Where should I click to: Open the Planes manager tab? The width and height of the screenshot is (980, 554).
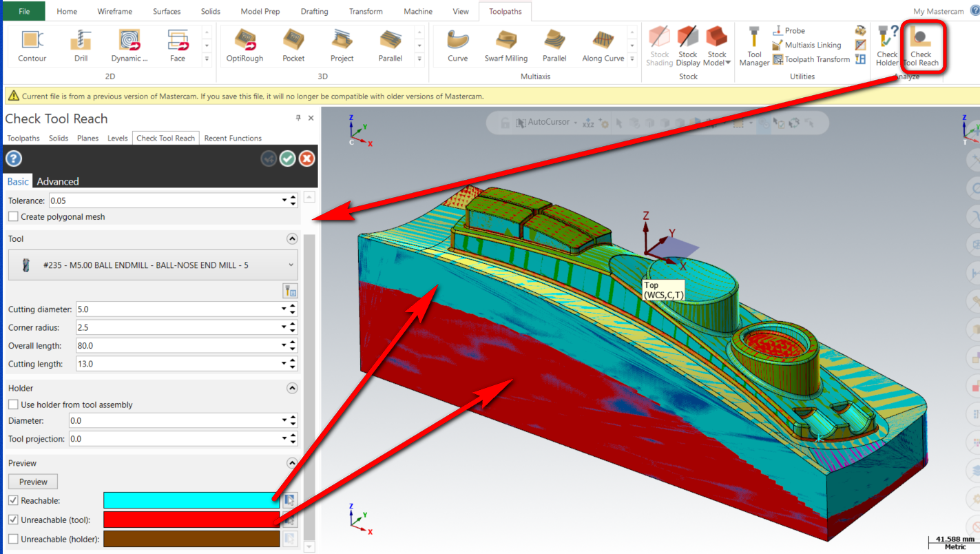point(88,138)
